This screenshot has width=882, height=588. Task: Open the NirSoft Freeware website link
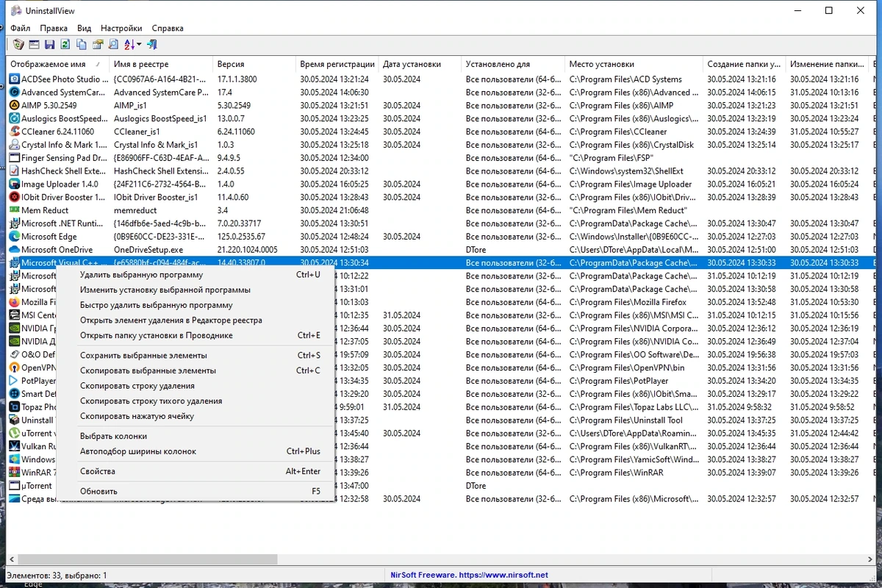[x=467, y=575]
